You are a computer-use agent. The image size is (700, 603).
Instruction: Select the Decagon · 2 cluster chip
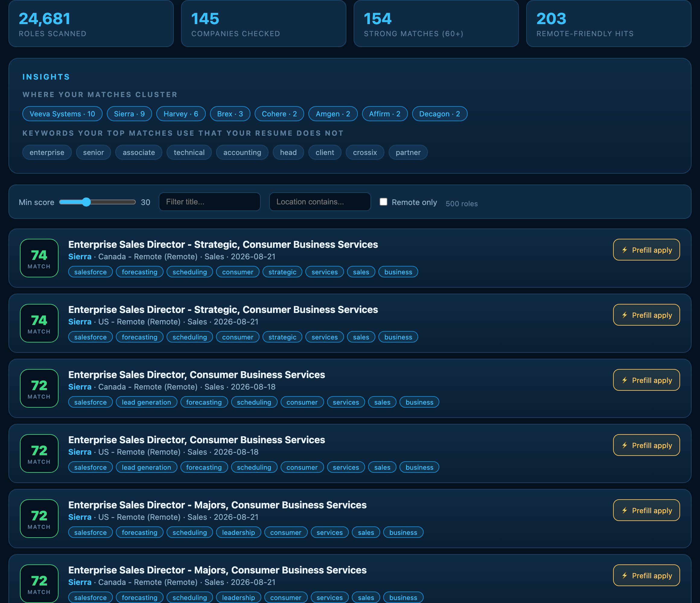(440, 114)
